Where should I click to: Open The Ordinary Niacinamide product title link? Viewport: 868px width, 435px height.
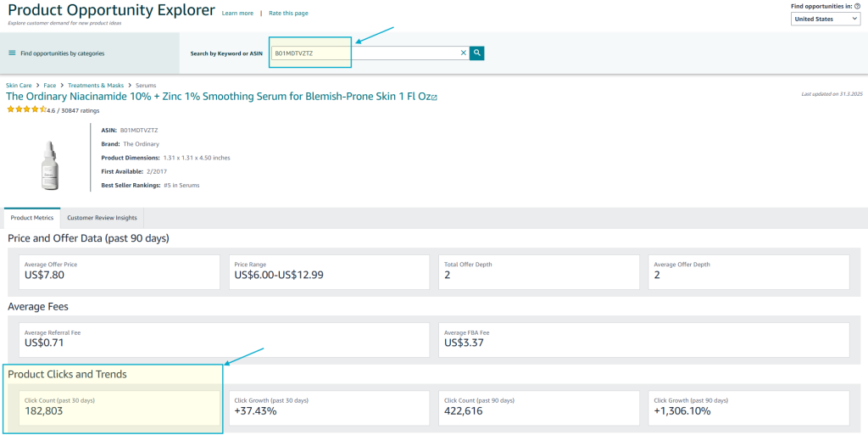point(217,97)
